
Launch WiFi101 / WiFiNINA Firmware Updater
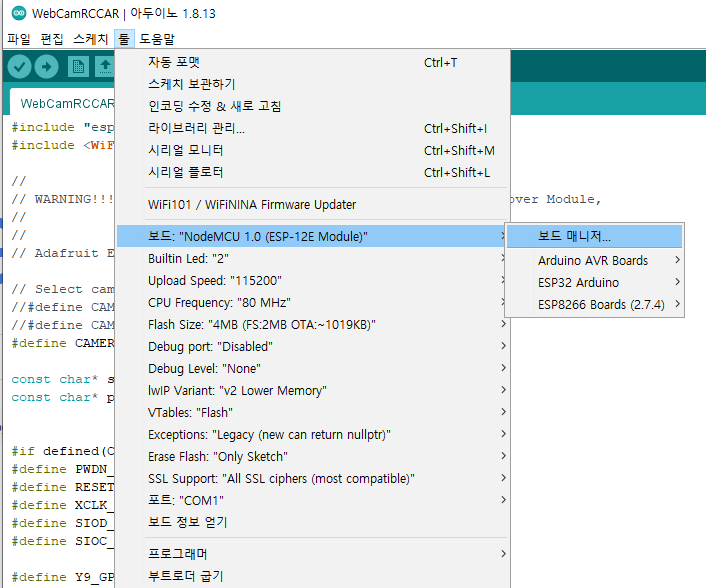[x=313, y=204]
